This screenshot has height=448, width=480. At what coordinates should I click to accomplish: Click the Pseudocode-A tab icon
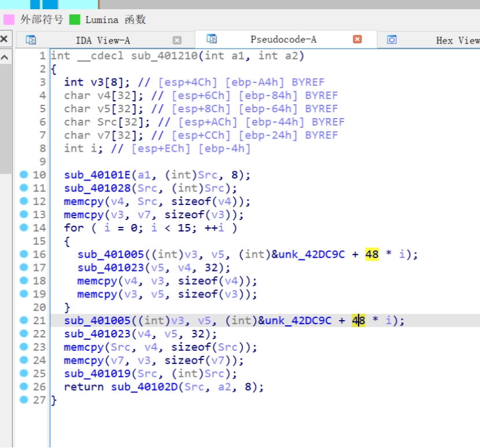coord(212,39)
